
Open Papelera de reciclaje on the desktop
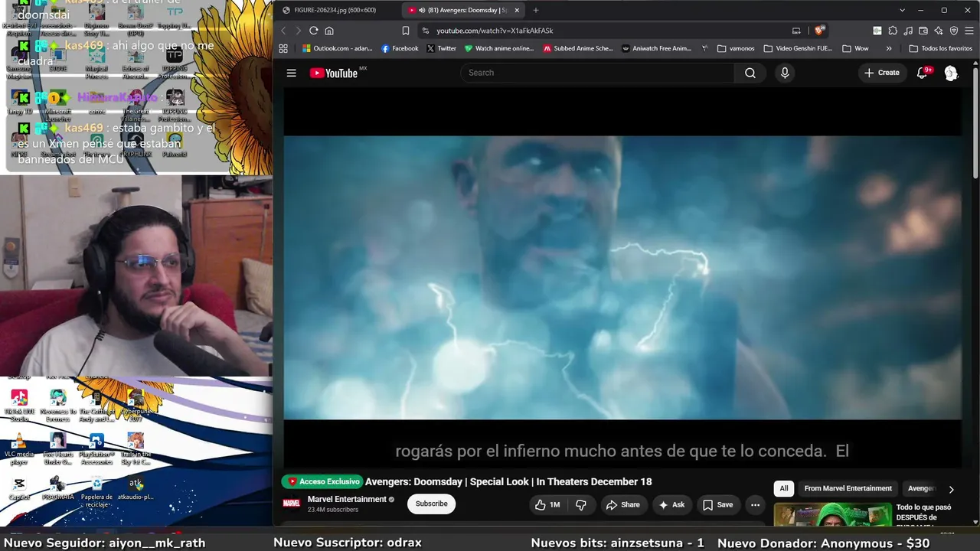[96, 491]
